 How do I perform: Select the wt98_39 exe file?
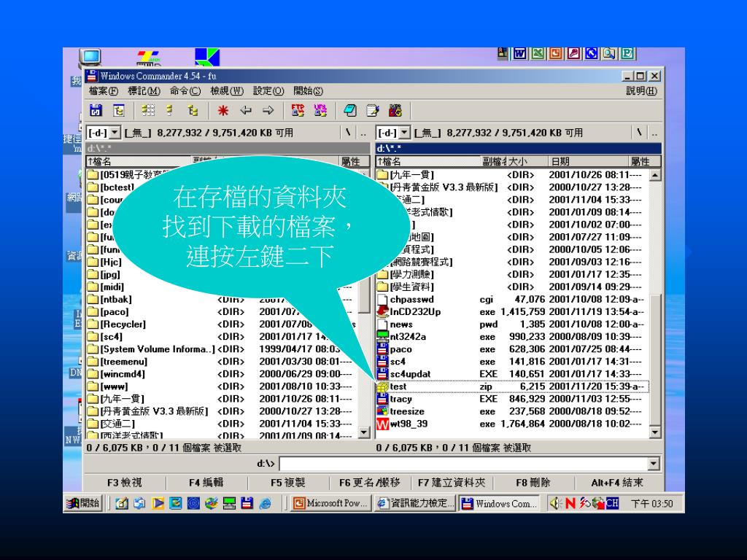[x=513, y=424]
